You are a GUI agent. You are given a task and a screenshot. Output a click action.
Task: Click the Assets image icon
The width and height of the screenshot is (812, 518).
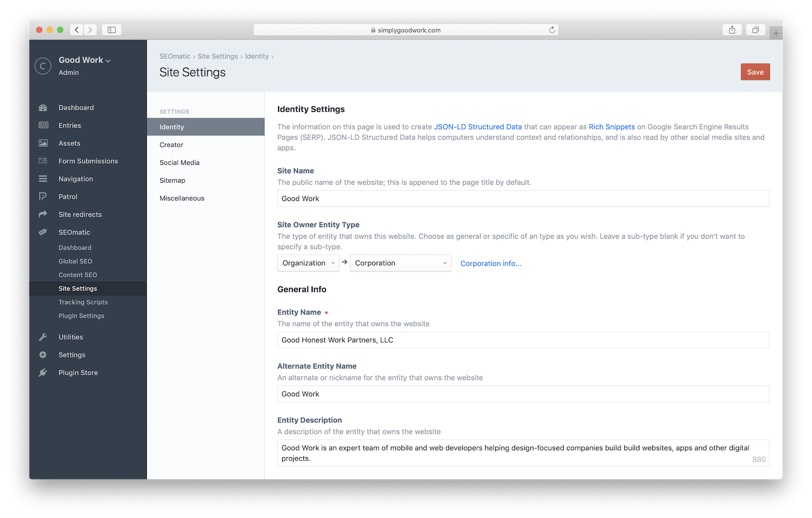point(43,143)
